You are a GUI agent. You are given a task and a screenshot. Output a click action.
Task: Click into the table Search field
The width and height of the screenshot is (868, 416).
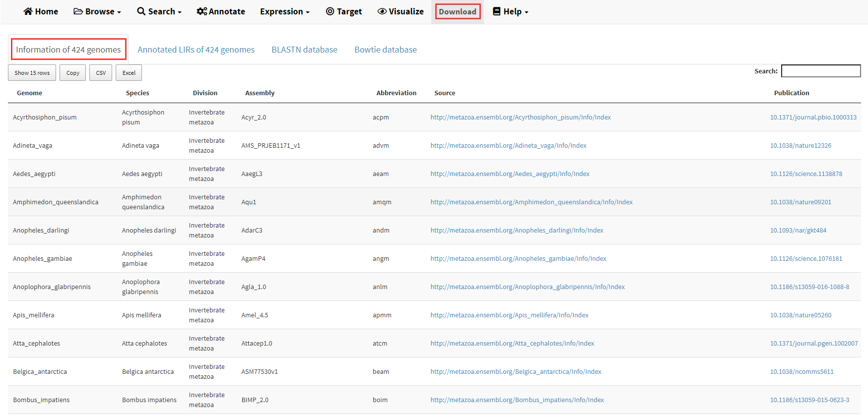(820, 71)
